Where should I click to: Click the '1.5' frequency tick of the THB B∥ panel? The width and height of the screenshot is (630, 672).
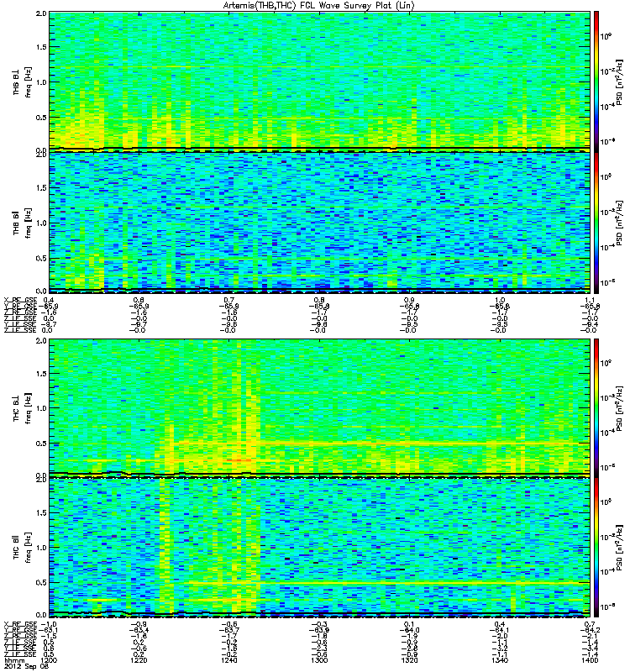point(41,187)
